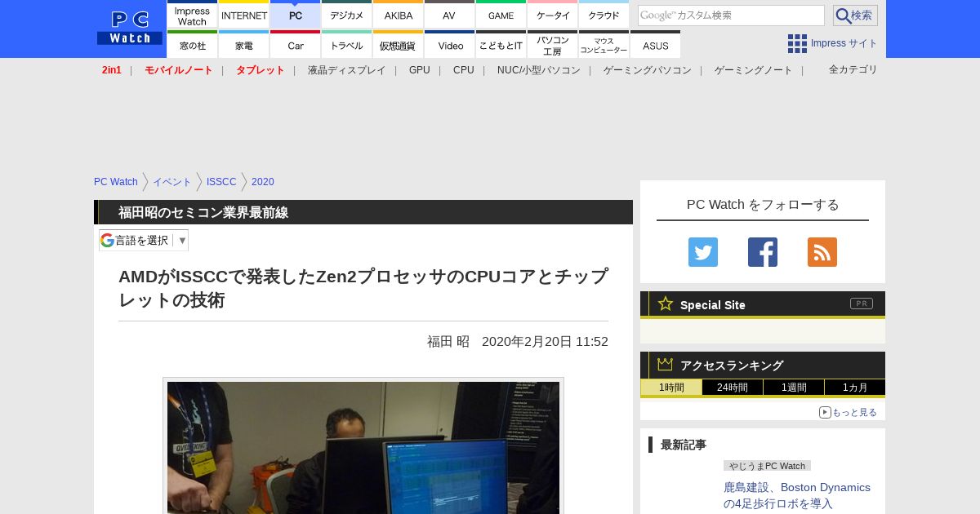Open こどもとIT tab
Screen dimensions: 980x514
[501, 45]
